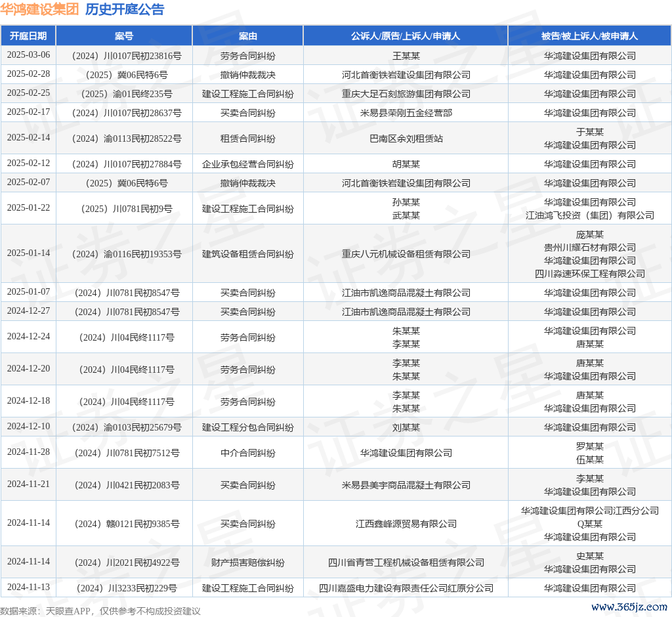Click case number 渝01民终235号
Viewport: 672px width, 617px height.
127,94
